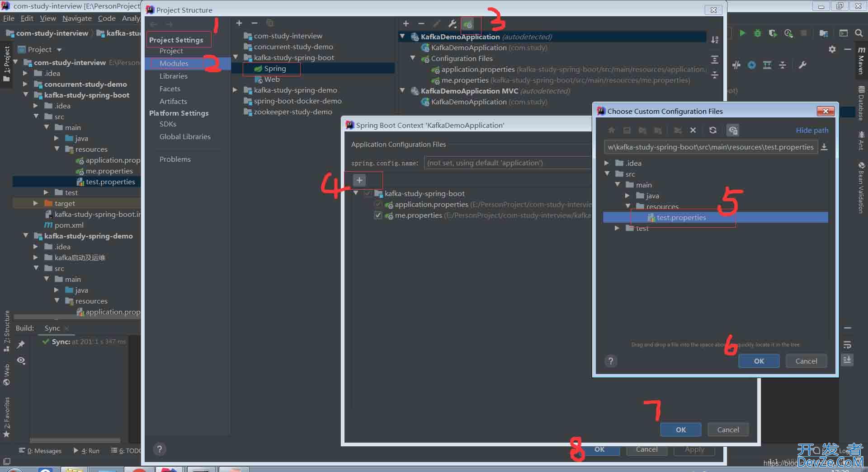
Task: Collapse Configuration Files node
Action: [x=413, y=58]
